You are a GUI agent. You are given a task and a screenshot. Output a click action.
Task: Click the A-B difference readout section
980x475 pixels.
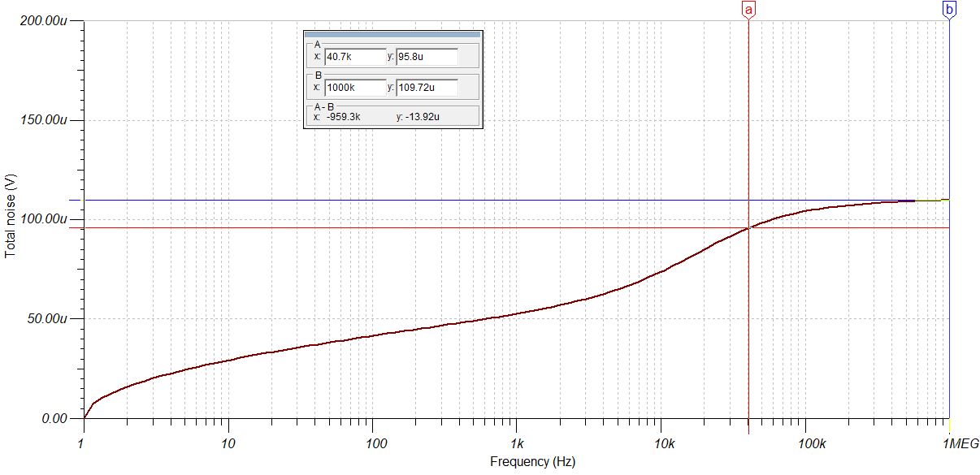392,118
